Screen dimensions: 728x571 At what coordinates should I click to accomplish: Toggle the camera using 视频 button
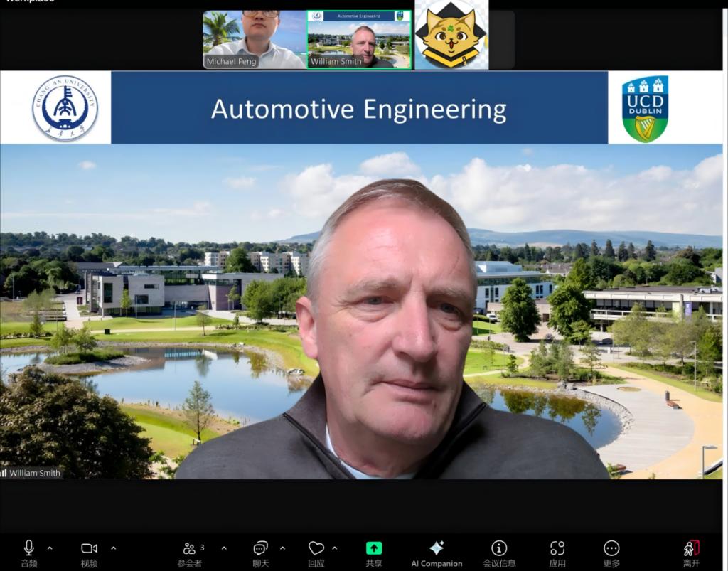pyautogui.click(x=89, y=552)
